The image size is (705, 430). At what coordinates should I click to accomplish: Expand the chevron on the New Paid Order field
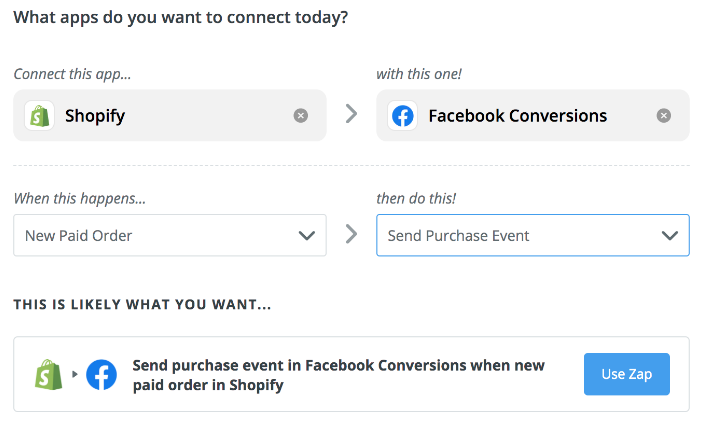307,235
